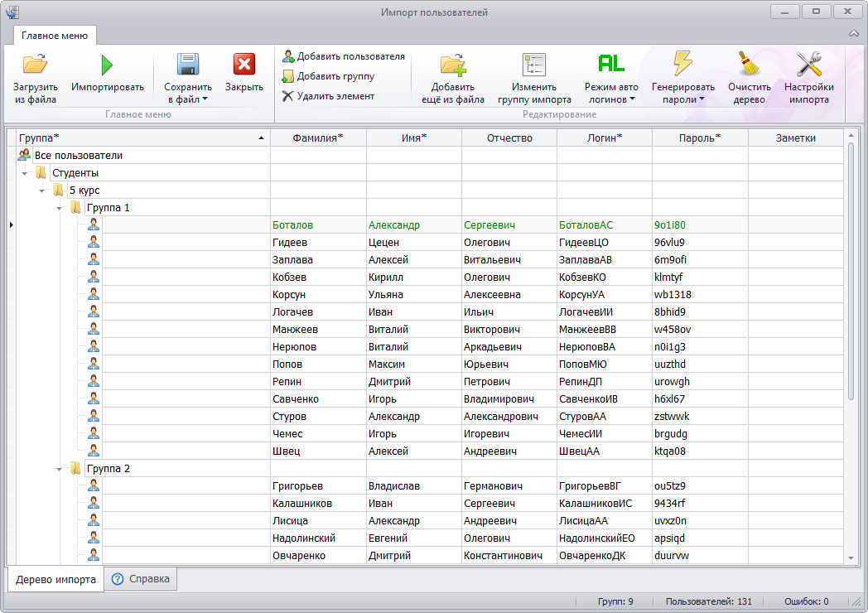Screen dimensions: 868x613
Task: Click scrollbar up arrow at top
Action: [x=851, y=135]
